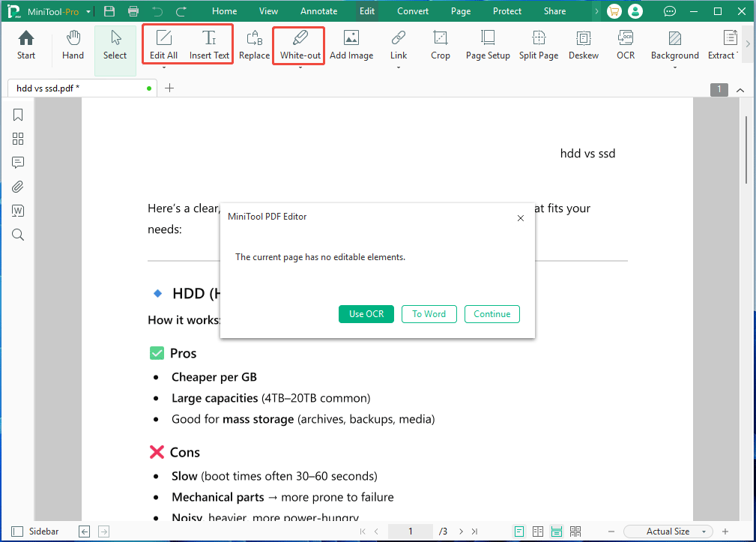
Task: Click To Word in the popup dialog
Action: point(429,314)
